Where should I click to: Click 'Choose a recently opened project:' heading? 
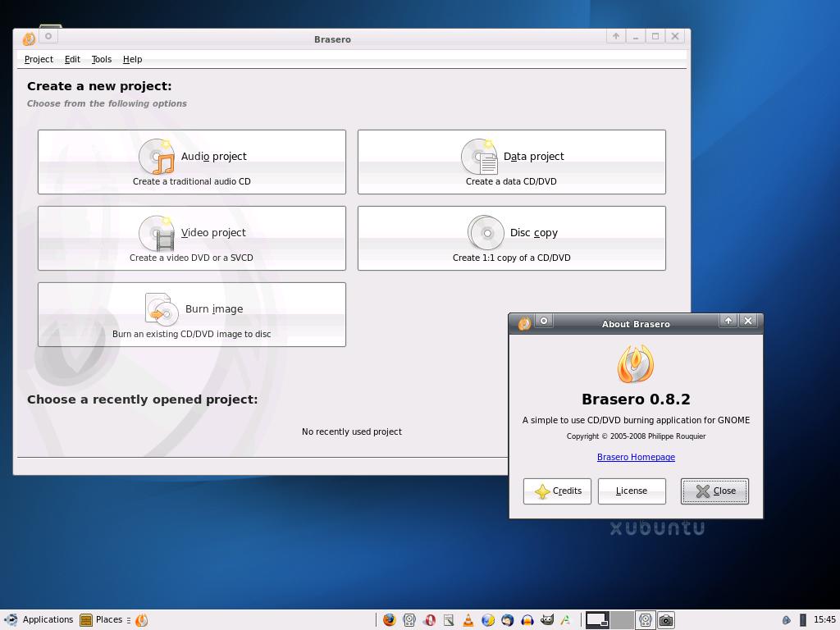click(x=143, y=399)
